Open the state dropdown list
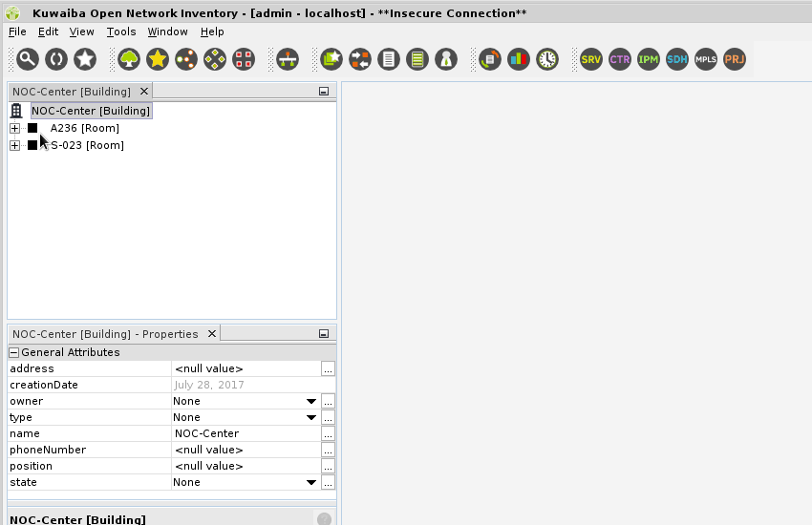This screenshot has height=525, width=812. pos(311,483)
